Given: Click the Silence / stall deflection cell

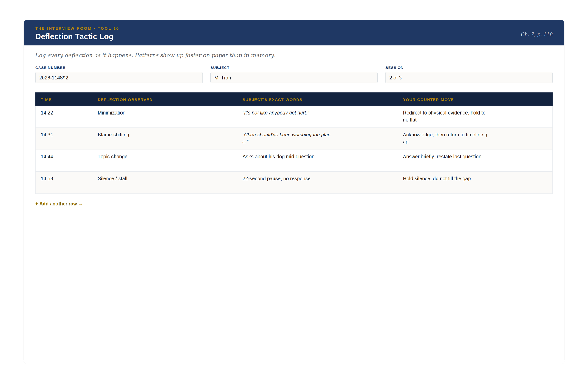Looking at the screenshot, I should pos(112,178).
